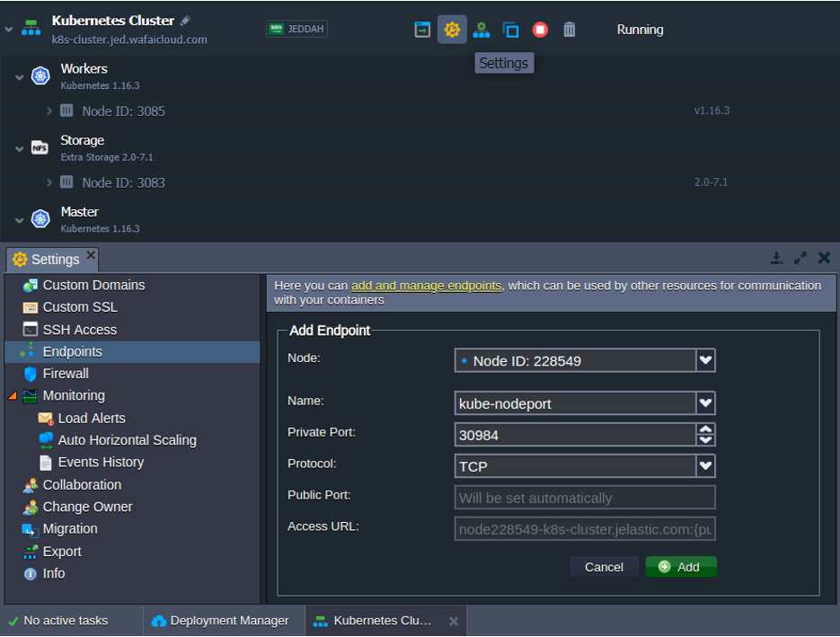Open Info section
This screenshot has height=637, width=840.
pyautogui.click(x=54, y=573)
